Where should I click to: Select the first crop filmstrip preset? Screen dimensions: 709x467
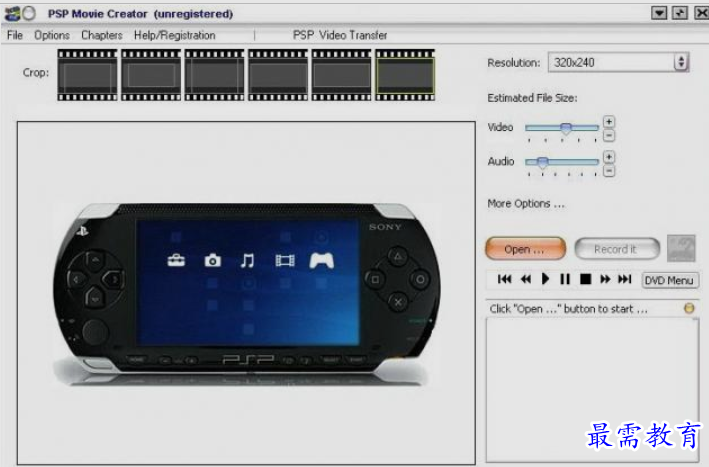coord(87,75)
